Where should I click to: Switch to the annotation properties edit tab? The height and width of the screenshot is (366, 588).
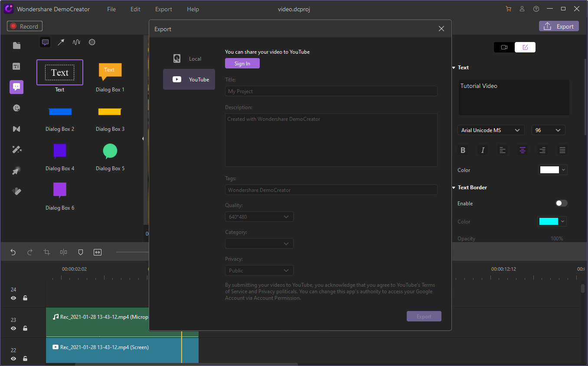point(525,47)
